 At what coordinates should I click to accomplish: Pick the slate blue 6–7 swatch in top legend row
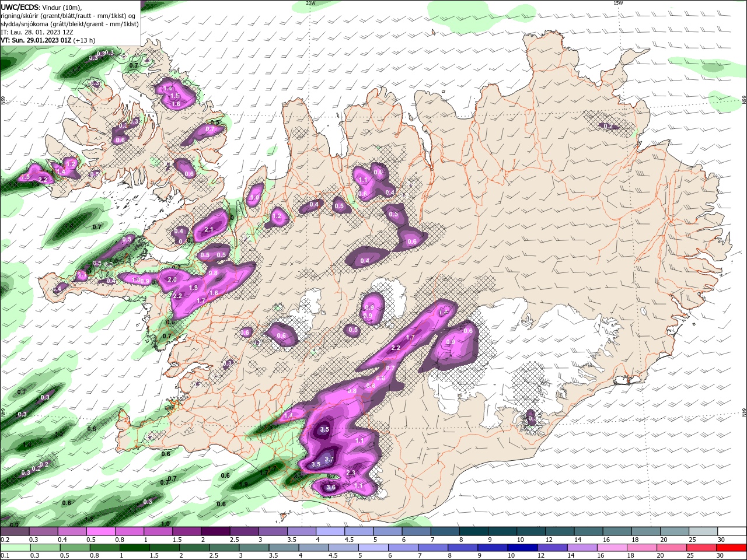point(416,531)
